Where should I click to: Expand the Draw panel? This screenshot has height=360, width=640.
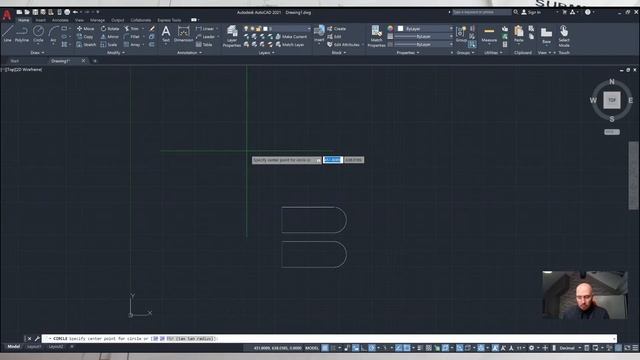[x=37, y=53]
